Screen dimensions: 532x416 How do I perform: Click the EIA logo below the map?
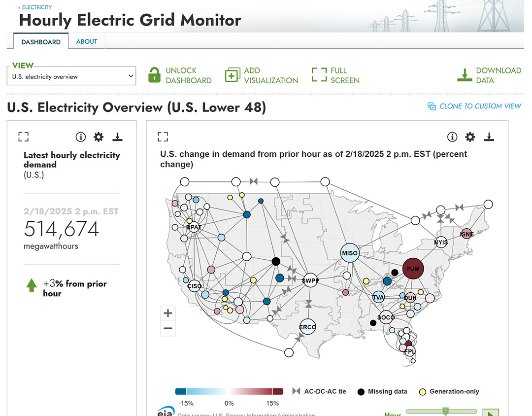pyautogui.click(x=166, y=411)
